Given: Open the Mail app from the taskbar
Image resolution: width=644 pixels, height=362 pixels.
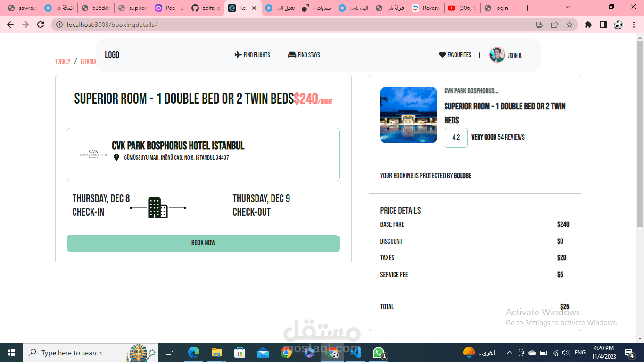Looking at the screenshot, I should [263, 353].
